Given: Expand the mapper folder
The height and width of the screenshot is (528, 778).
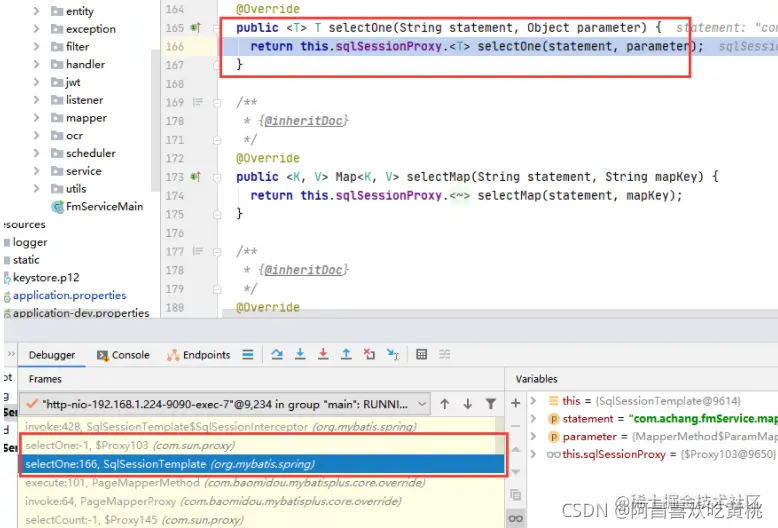Looking at the screenshot, I should coord(36,118).
